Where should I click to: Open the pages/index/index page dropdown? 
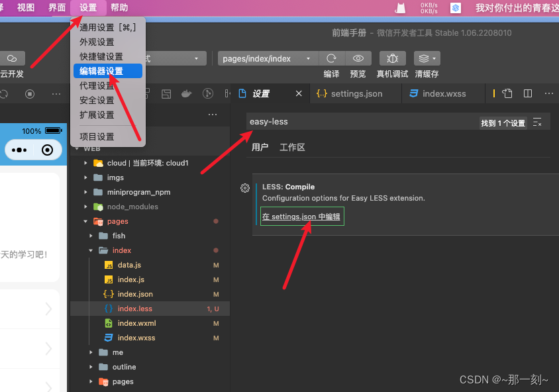point(268,58)
